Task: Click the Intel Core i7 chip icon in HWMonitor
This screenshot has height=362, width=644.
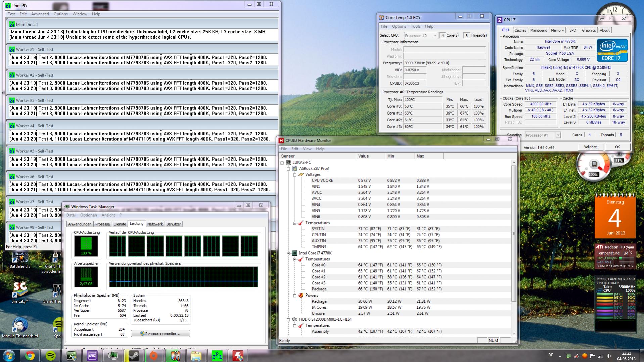Action: click(x=294, y=253)
